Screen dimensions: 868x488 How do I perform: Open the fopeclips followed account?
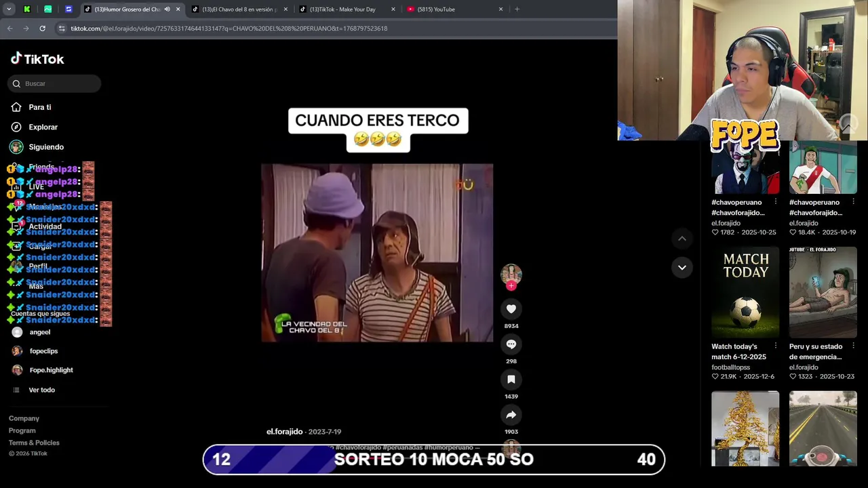[43, 351]
